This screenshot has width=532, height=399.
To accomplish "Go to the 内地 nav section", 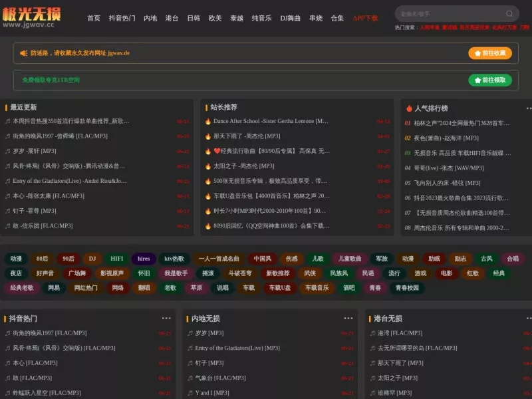I will pyautogui.click(x=150, y=18).
